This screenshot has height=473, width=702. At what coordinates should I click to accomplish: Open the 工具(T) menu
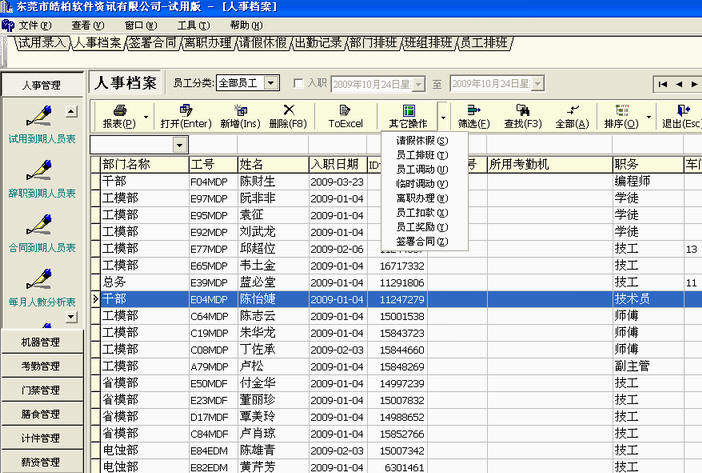click(193, 26)
